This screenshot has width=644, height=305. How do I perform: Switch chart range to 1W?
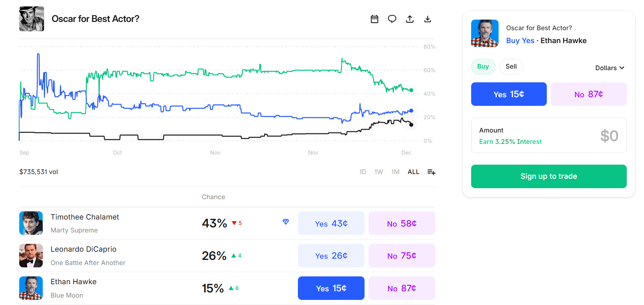(x=378, y=172)
